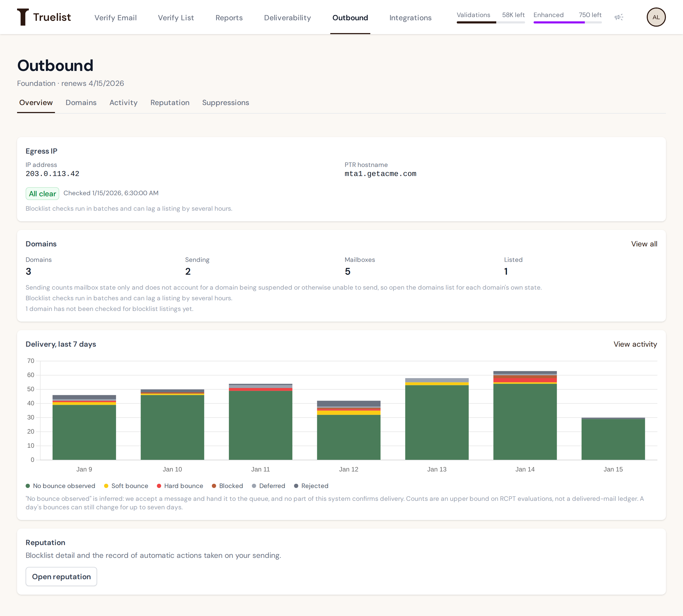683x616 pixels.
Task: Click the IP address 203.0.113.42
Action: pyautogui.click(x=53, y=174)
